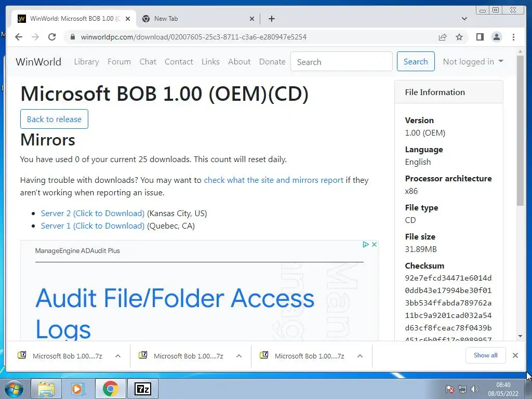Click the address bar URL
The width and height of the screenshot is (532, 399).
pos(193,37)
